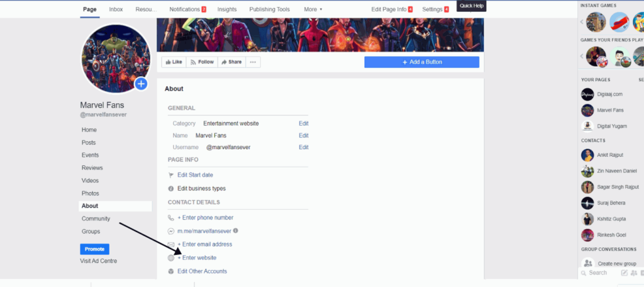
Task: Show previous Instant Games with left chevron
Action: point(582,22)
